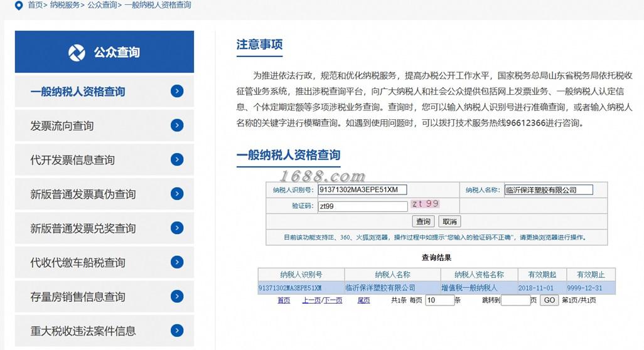Screen dimensions: 644x350
Task: Go to 首页 in the breadcrumb
Action: coord(35,6)
